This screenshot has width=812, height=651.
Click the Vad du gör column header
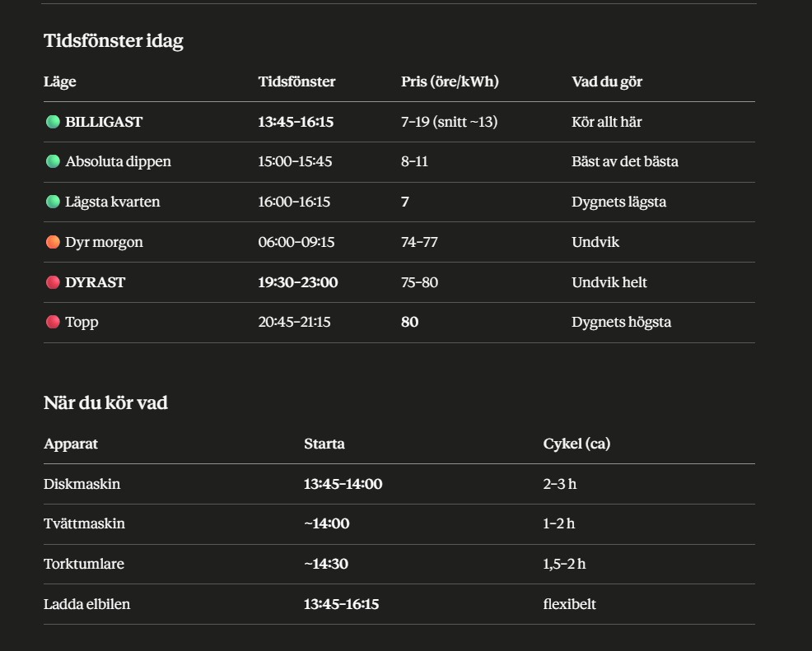pyautogui.click(x=607, y=81)
